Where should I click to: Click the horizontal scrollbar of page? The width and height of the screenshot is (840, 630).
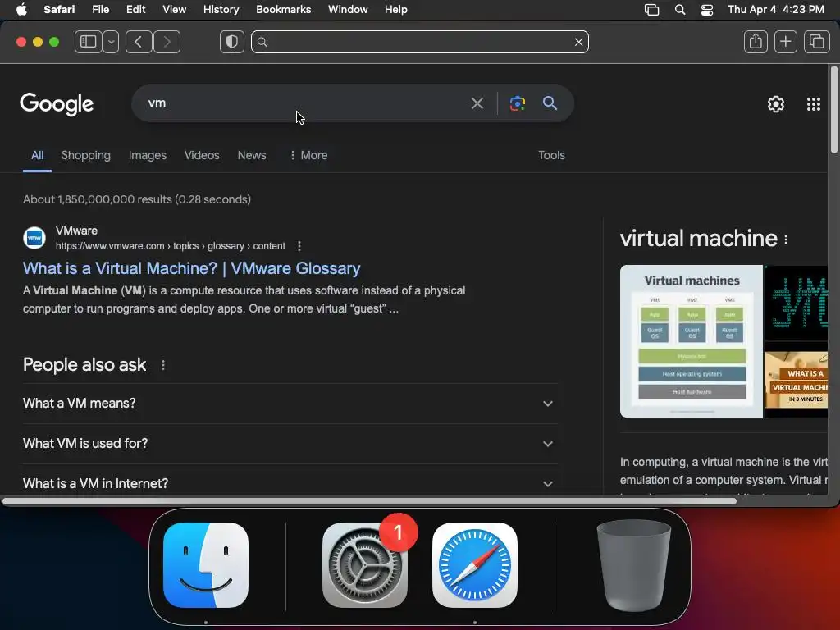tap(370, 501)
